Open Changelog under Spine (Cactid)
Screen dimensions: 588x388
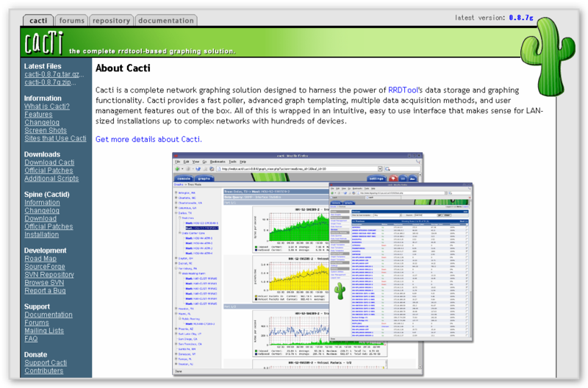pyautogui.click(x=42, y=210)
